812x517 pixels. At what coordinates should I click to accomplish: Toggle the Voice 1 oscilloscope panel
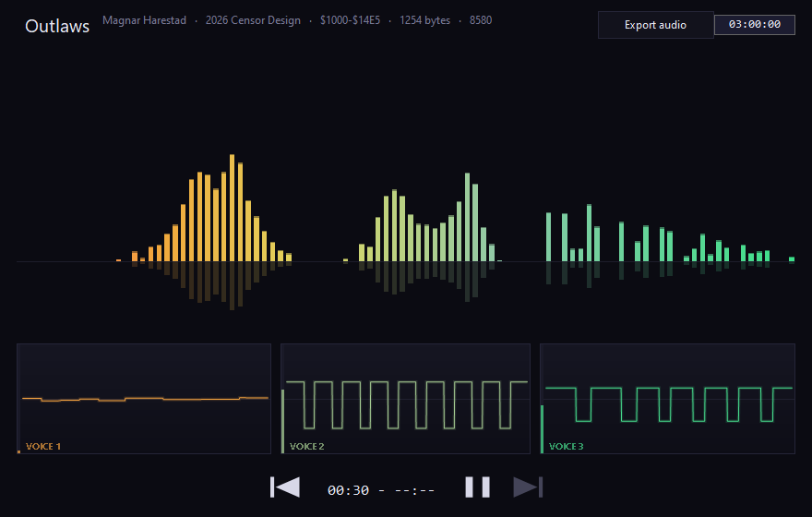[144, 399]
